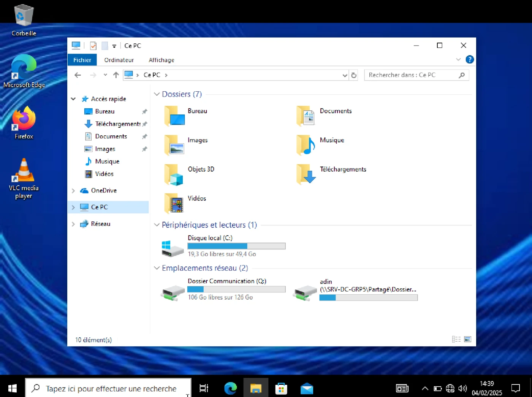This screenshot has height=397, width=532.
Task: Select the Microsoft Edge desktop shortcut
Action: (24, 71)
